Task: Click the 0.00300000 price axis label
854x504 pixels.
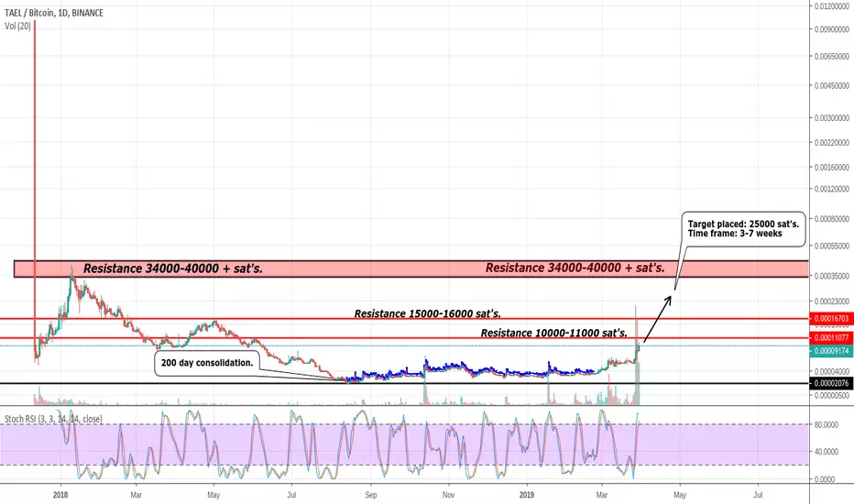Action: [832, 117]
